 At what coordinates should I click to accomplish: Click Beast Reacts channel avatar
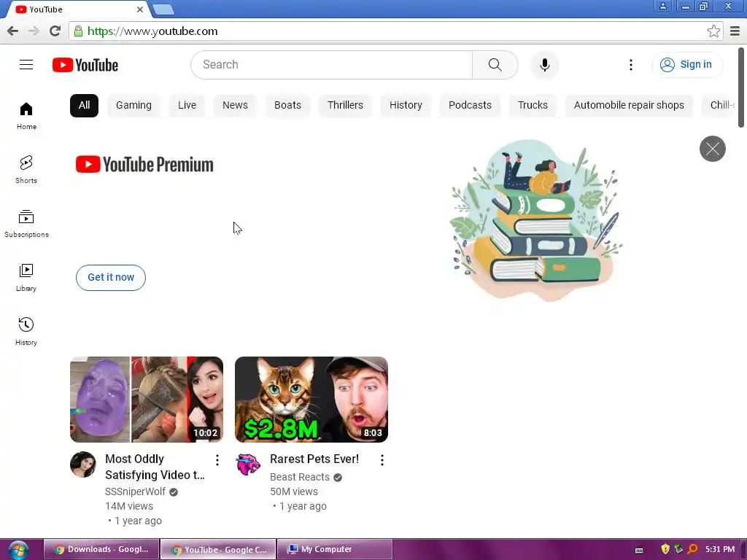248,464
